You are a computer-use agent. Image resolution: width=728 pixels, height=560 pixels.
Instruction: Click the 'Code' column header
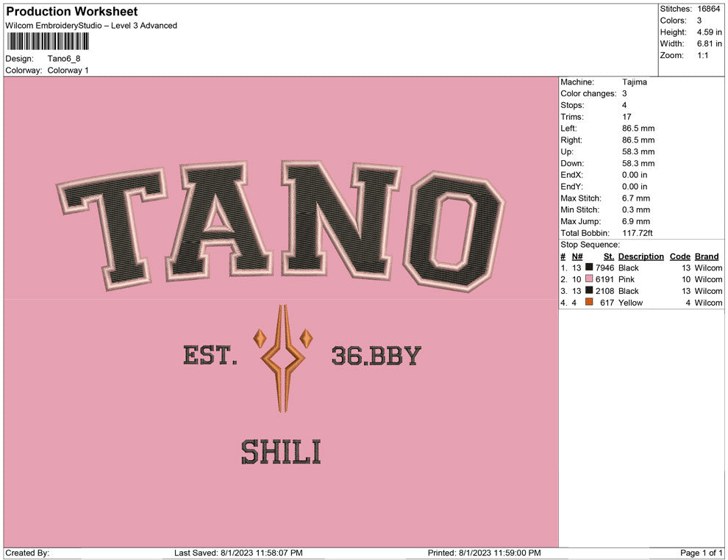pos(679,256)
